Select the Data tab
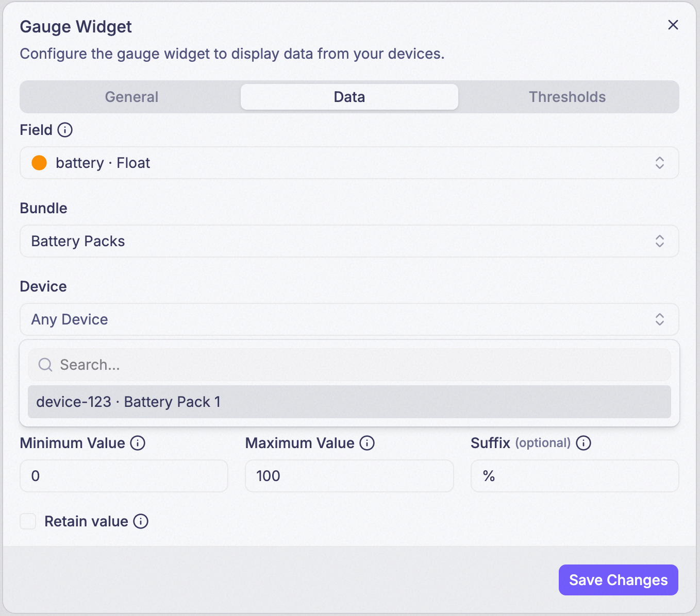 (x=349, y=97)
